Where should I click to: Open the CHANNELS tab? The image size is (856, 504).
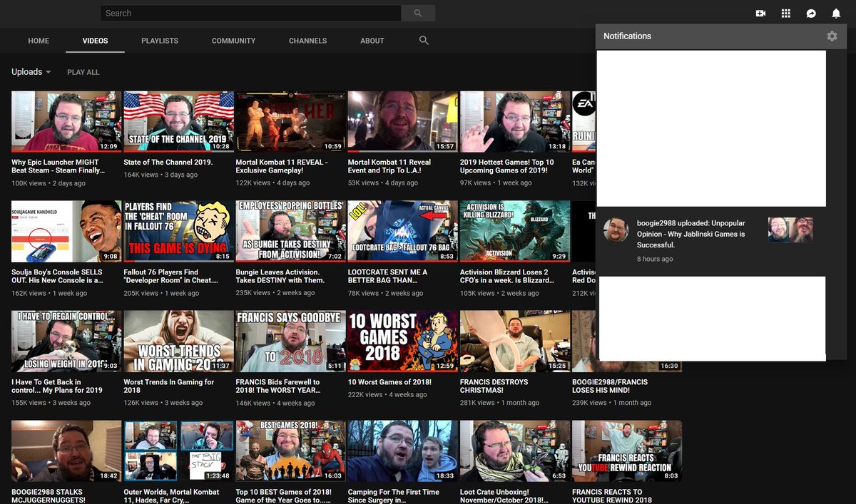click(307, 41)
